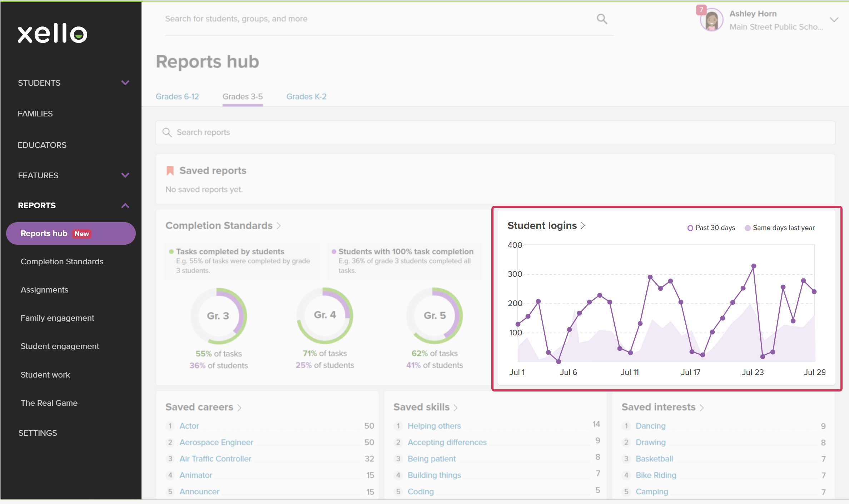Open the Ashley Horn account dropdown
The height and width of the screenshot is (504, 849).
coord(834,20)
